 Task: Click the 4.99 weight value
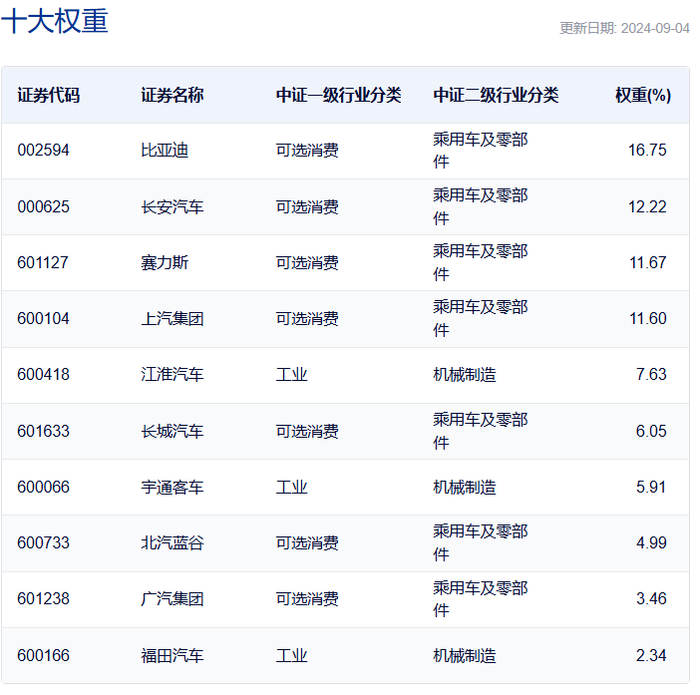(651, 543)
